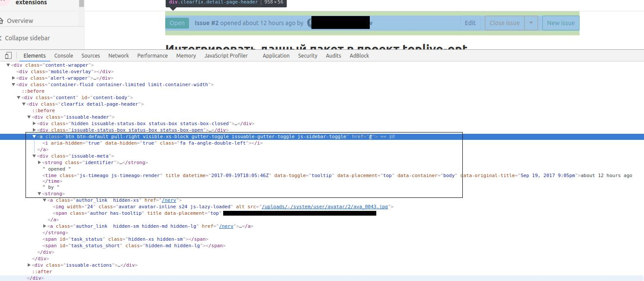Click the New issue button

[x=561, y=23]
